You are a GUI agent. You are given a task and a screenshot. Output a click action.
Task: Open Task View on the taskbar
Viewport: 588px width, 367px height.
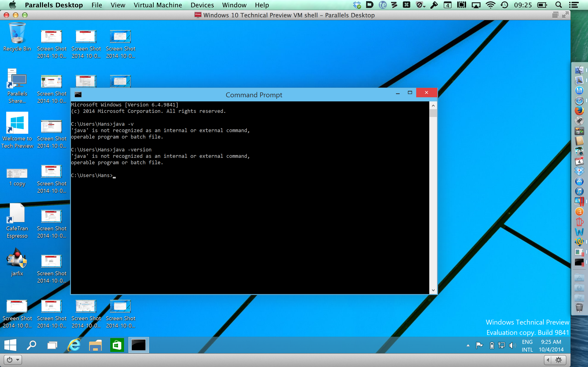(52, 345)
